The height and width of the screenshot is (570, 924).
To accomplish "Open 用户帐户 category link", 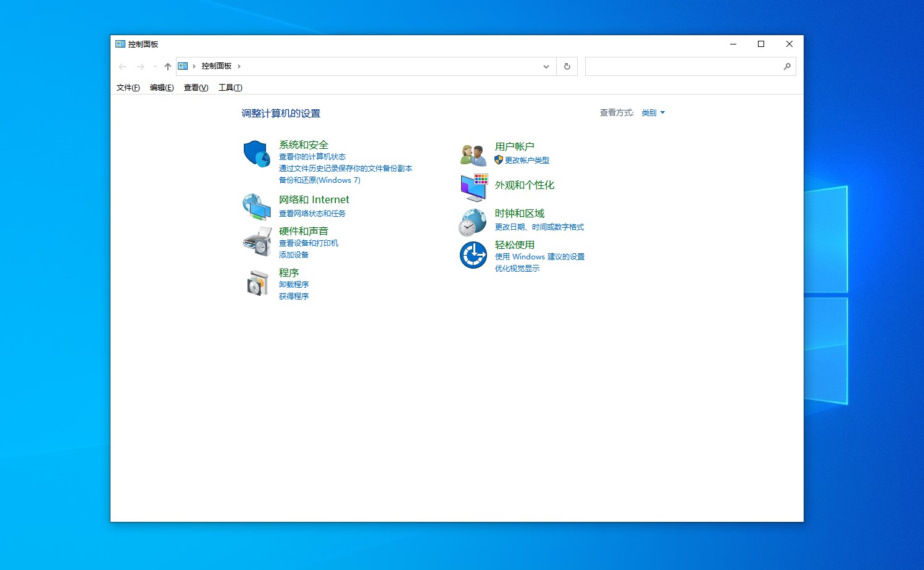I will tap(515, 146).
